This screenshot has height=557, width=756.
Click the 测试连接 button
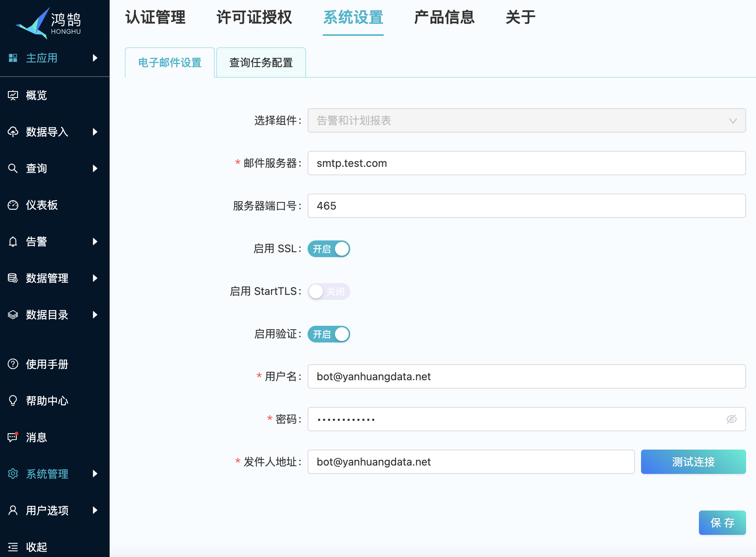tap(693, 462)
